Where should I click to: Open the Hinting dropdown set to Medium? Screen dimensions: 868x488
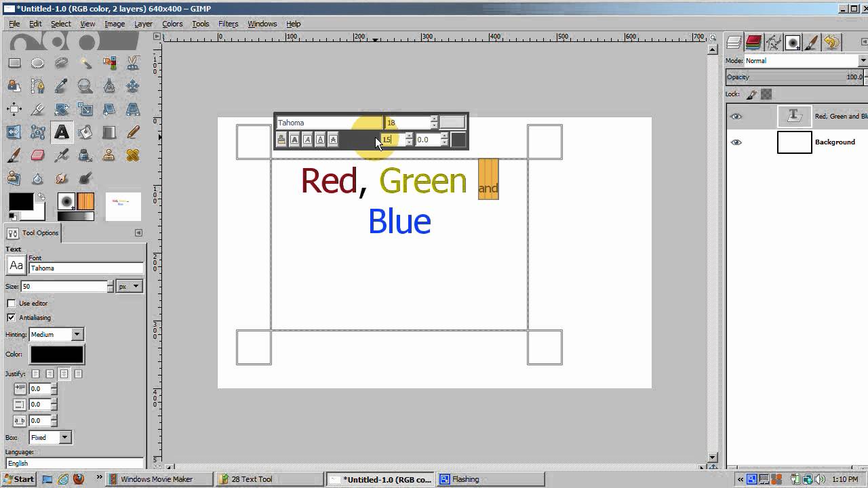pyautogui.click(x=56, y=334)
